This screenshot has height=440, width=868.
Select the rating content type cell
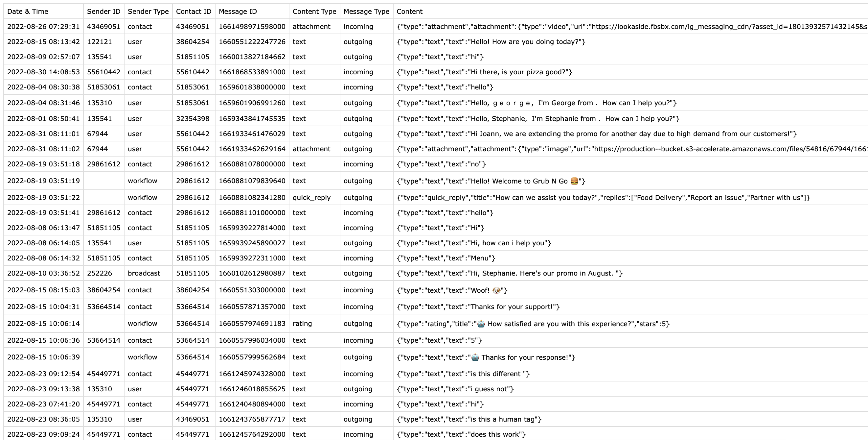pos(302,324)
